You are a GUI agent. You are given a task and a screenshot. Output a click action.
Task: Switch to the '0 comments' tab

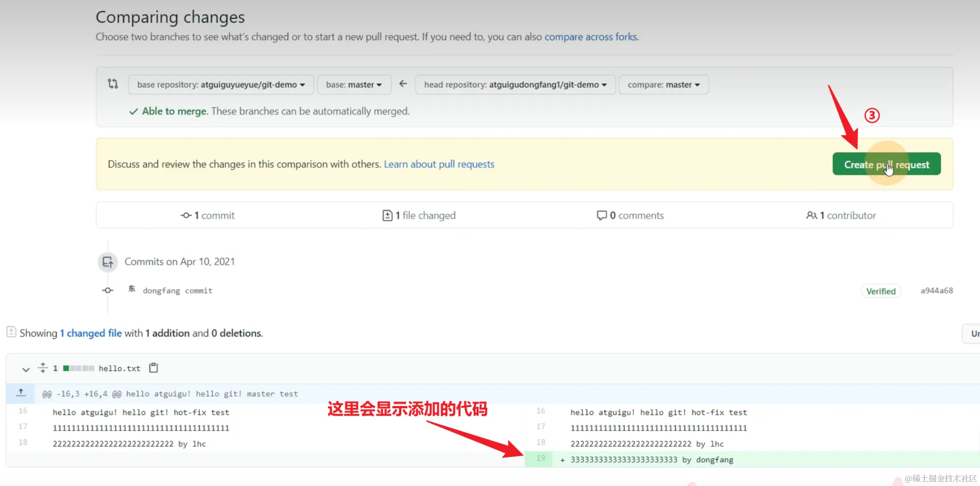(630, 215)
